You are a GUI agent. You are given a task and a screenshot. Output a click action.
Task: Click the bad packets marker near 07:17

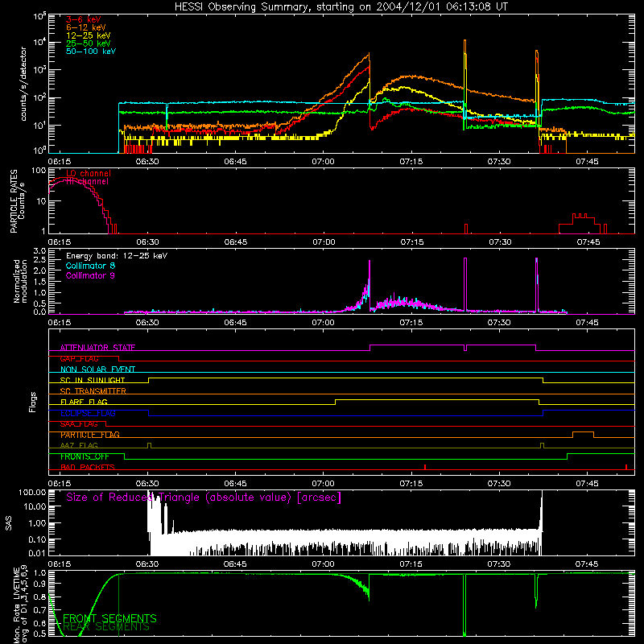[x=425, y=467]
